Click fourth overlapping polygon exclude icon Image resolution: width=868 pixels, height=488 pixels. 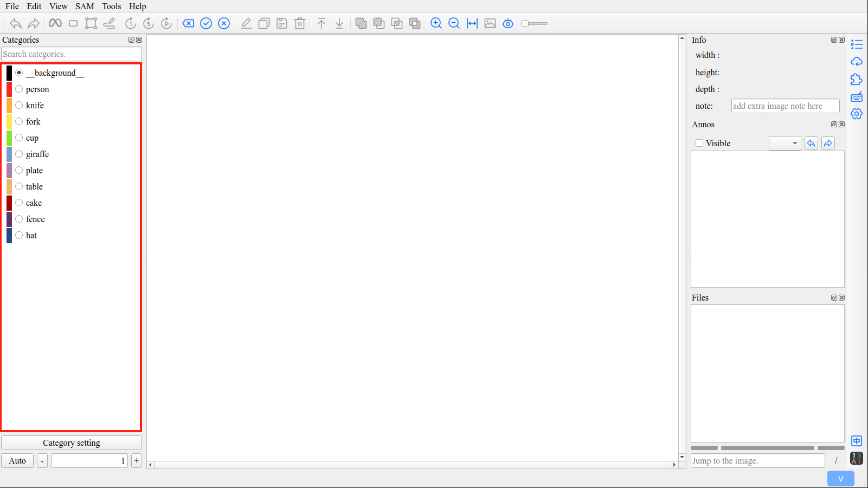coord(415,23)
